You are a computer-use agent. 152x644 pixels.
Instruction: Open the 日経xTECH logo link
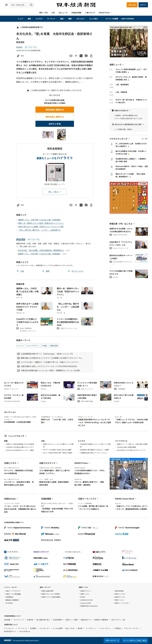pyautogui.click(x=68, y=558)
